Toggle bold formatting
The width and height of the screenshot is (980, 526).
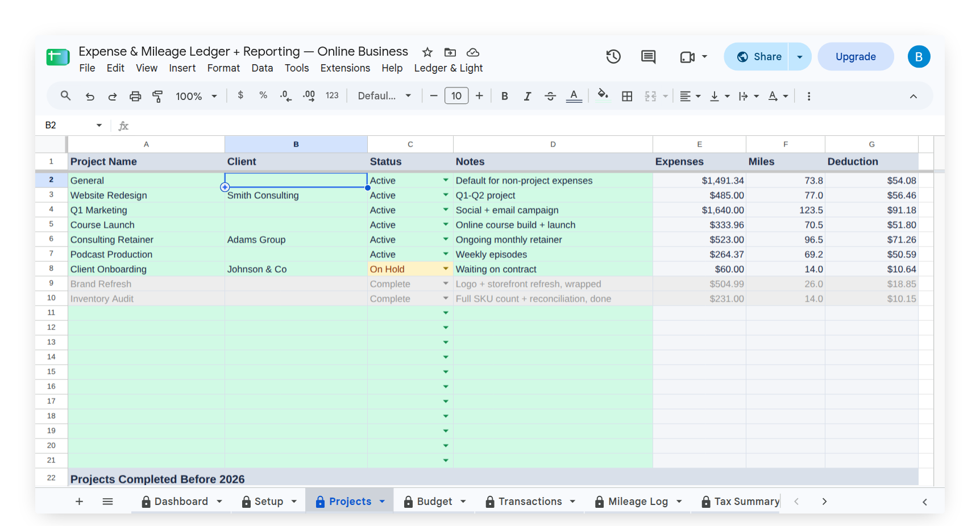(x=505, y=97)
